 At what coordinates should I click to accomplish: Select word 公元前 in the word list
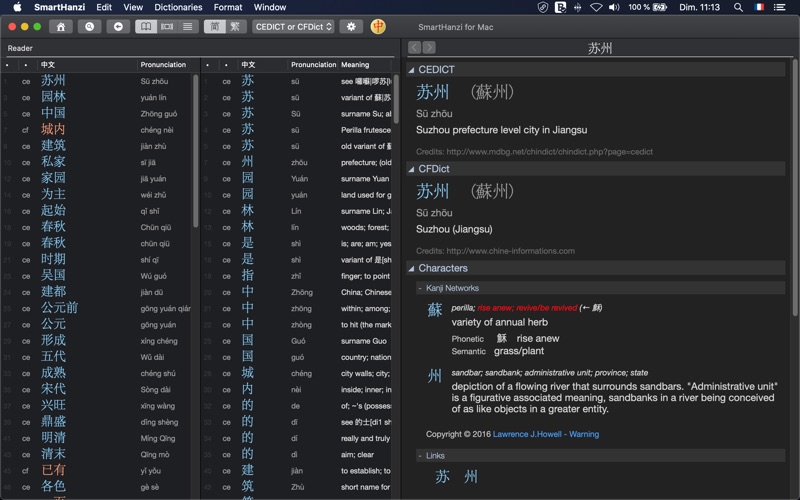[60, 308]
